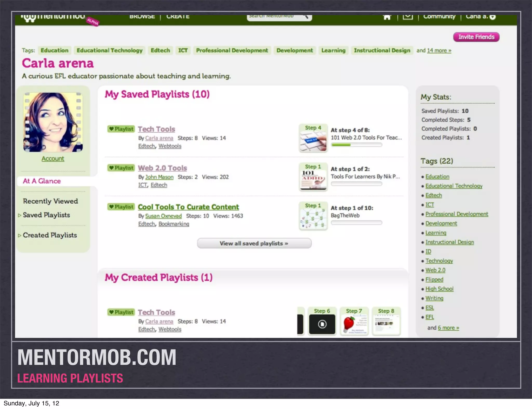Open Web 2.0 Tools playlist
This screenshot has height=409, width=532.
click(x=162, y=168)
